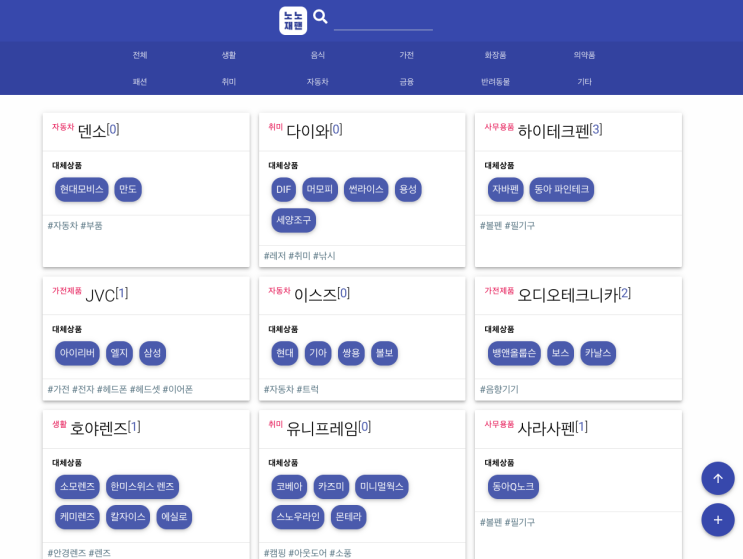Viewport: 743px width, 559px height.
Task: Click the 아이리버 alternative chip
Action: click(77, 353)
